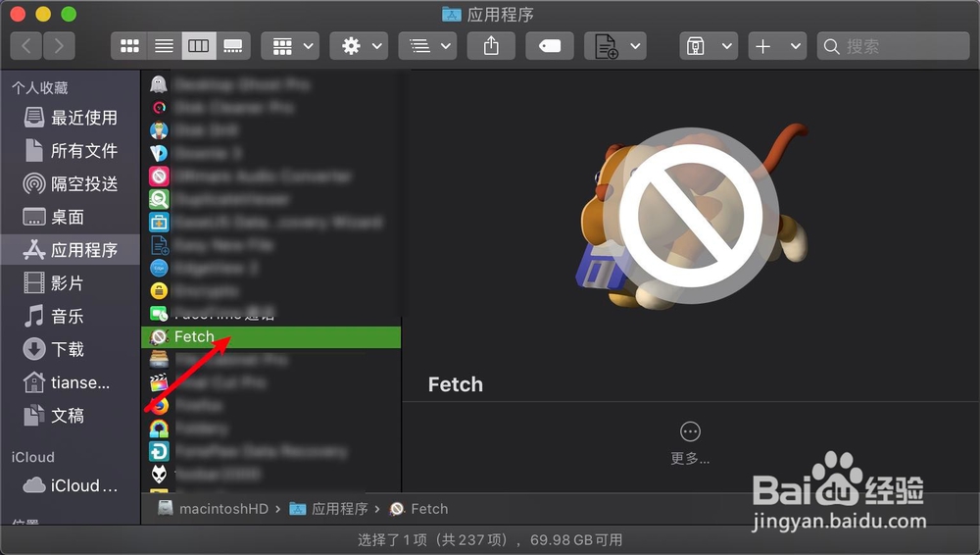Open 隔空投送 AirDrop in the sidebar

pos(70,184)
